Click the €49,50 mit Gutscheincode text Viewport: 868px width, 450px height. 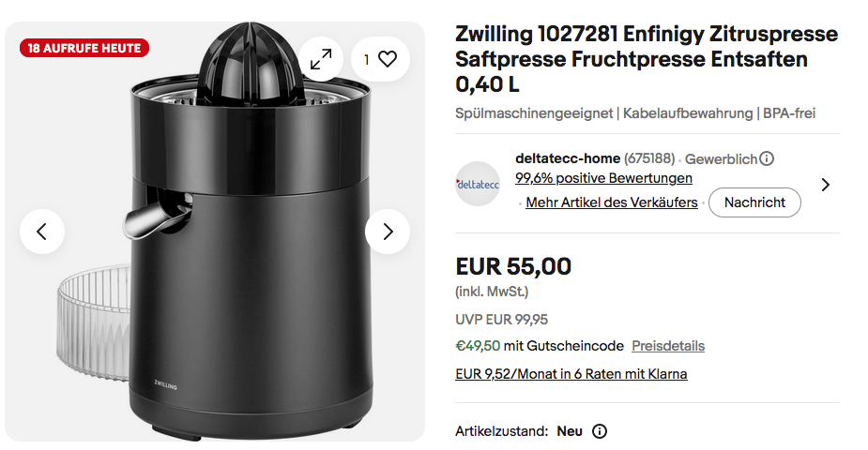click(x=540, y=346)
